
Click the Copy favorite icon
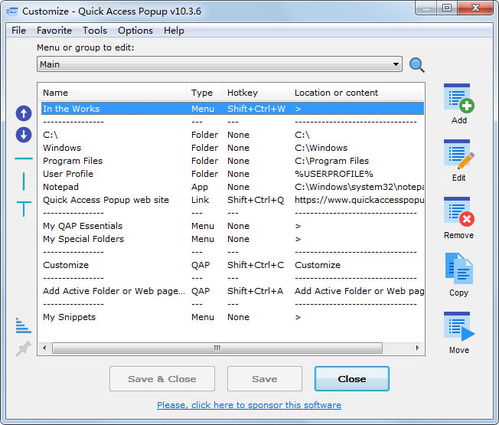click(x=459, y=269)
